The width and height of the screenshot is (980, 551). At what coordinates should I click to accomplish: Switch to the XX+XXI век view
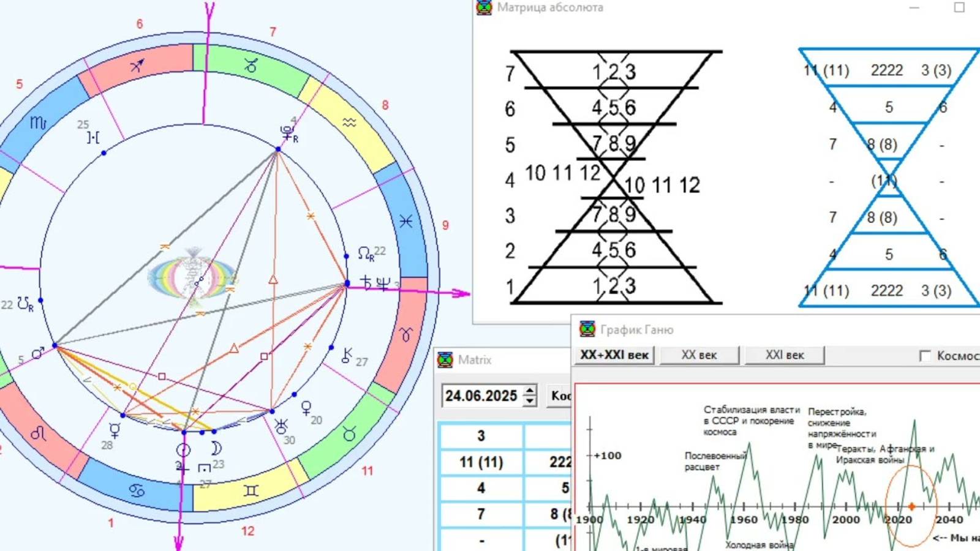click(614, 355)
